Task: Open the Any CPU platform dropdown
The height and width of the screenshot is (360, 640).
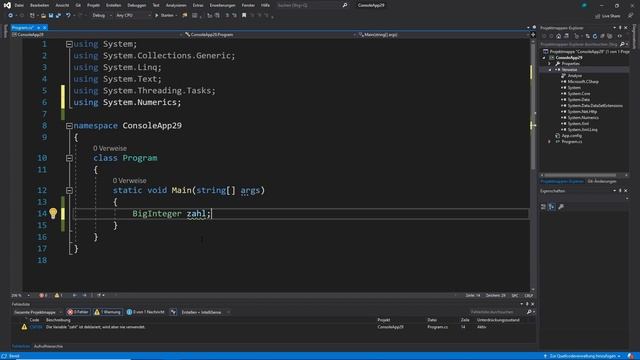Action: [x=133, y=16]
